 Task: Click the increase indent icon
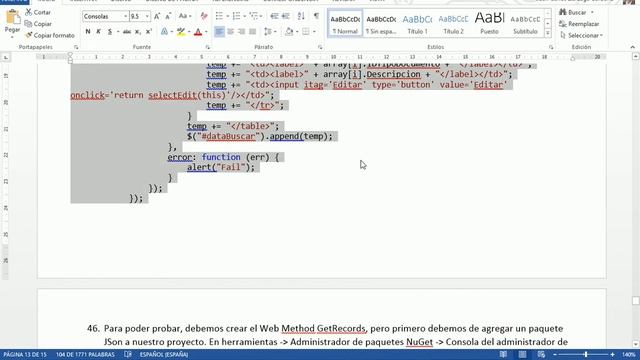pos(286,16)
